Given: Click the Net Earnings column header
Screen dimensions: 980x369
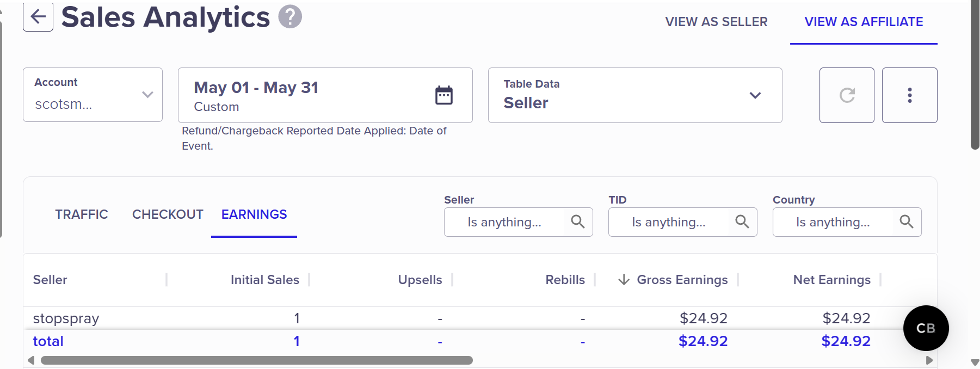Looking at the screenshot, I should pyautogui.click(x=831, y=280).
